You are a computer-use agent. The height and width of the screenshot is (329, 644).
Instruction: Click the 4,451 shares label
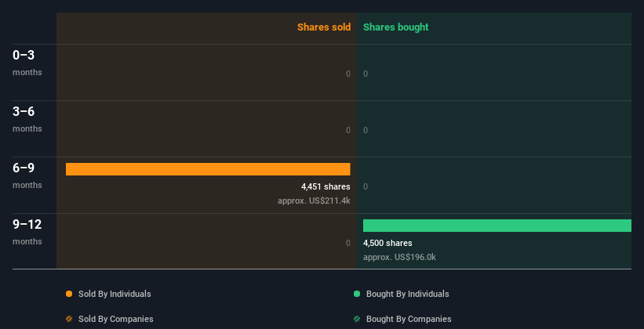pos(326,186)
